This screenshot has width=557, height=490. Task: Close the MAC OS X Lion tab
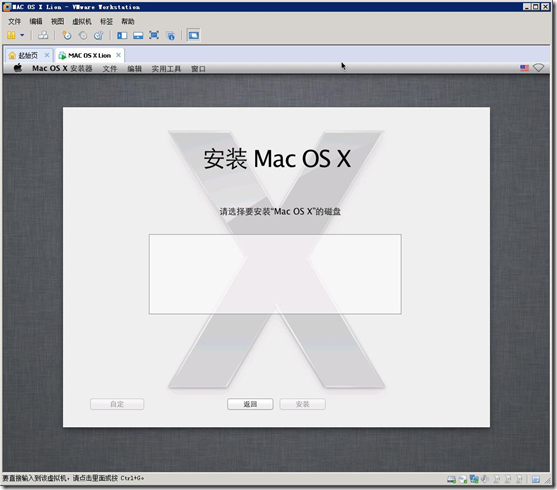point(119,55)
